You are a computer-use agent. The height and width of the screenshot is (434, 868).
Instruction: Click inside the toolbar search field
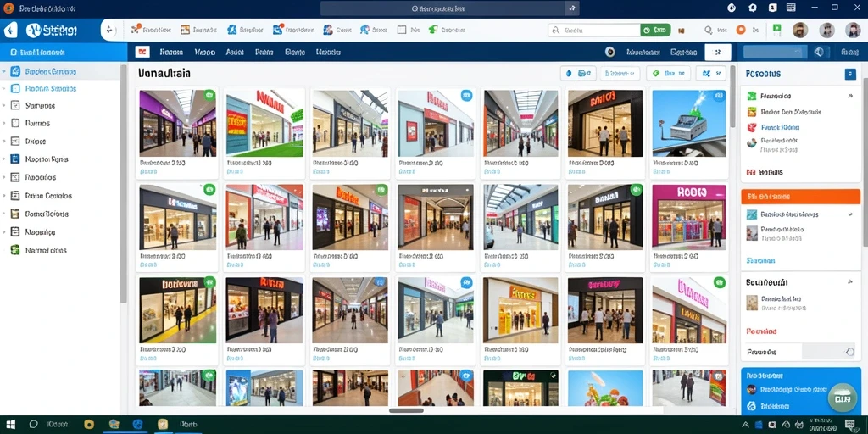[594, 31]
